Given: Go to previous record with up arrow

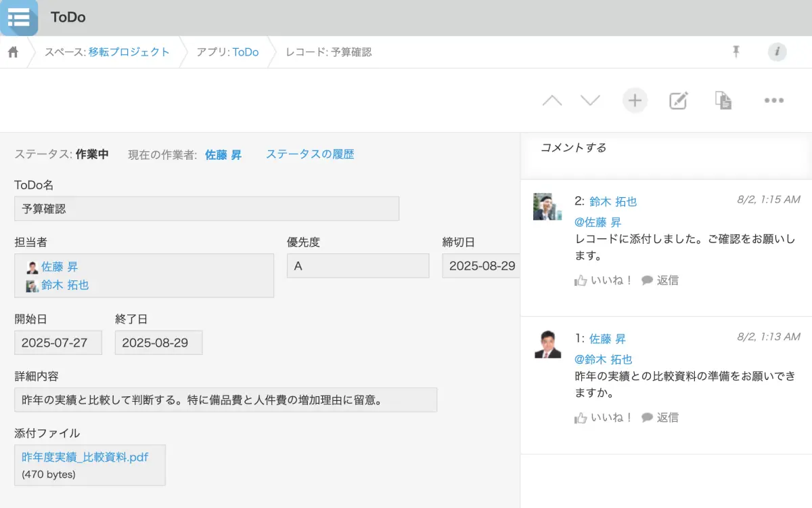Looking at the screenshot, I should (x=552, y=101).
